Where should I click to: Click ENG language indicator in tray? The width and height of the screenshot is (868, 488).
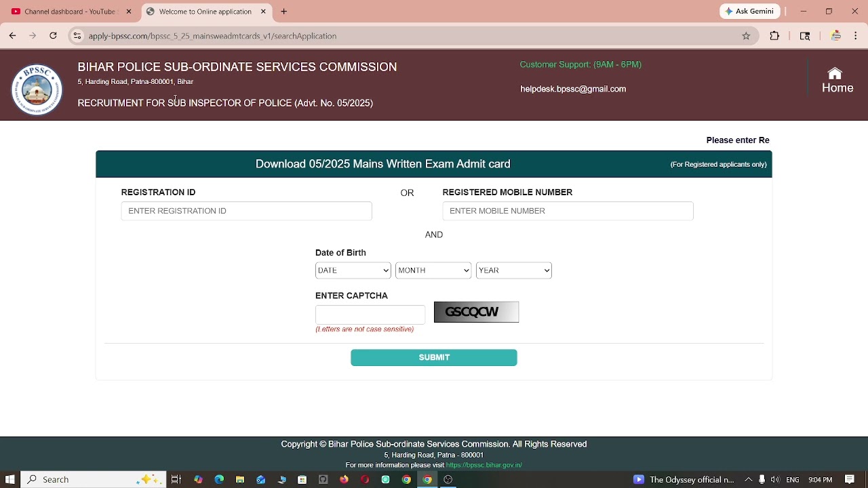[793, 480]
